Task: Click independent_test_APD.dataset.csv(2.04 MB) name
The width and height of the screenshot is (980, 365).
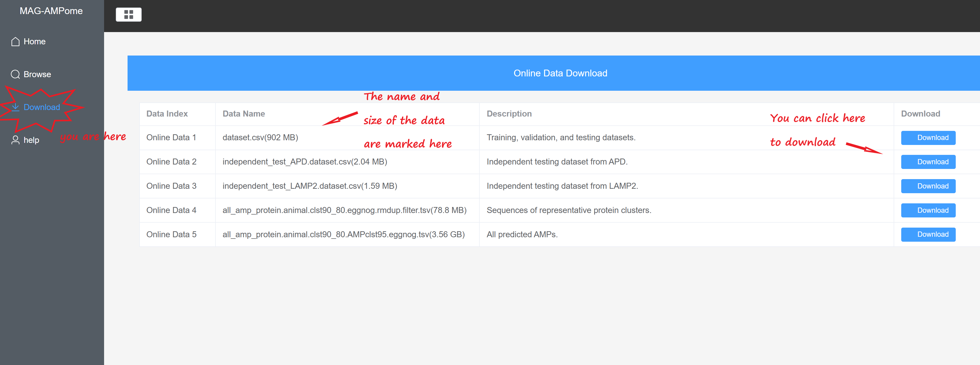Action: click(305, 162)
